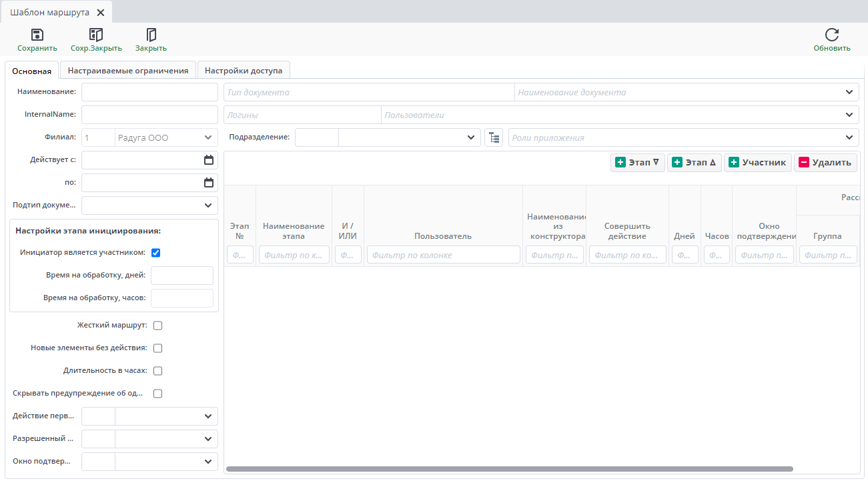This screenshot has height=481, width=868.
Task: Enable the Жесткий маршрут checkbox
Action: tap(158, 326)
